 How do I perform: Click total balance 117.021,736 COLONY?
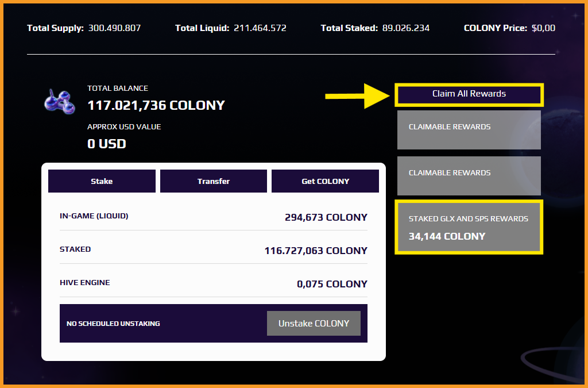click(x=156, y=105)
